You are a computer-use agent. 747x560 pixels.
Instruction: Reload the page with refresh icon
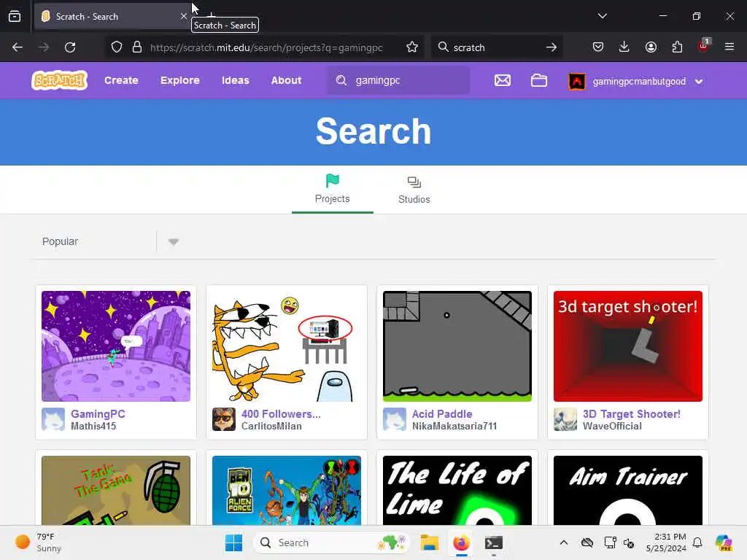(70, 47)
